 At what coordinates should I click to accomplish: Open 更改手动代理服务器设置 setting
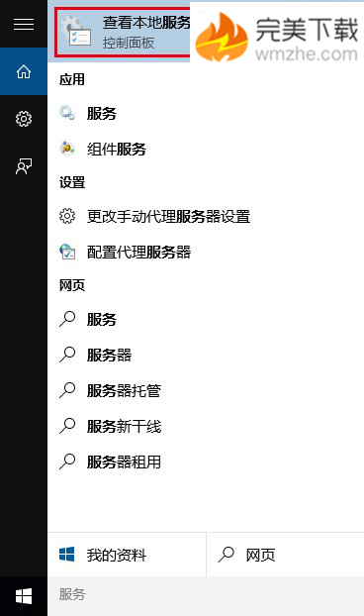click(206, 216)
